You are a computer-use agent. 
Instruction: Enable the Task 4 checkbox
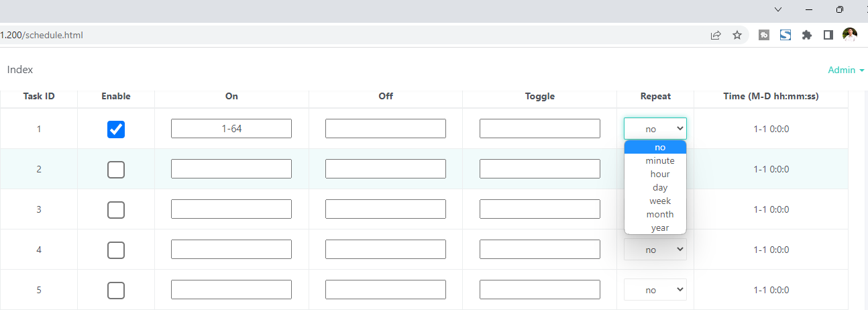[116, 250]
